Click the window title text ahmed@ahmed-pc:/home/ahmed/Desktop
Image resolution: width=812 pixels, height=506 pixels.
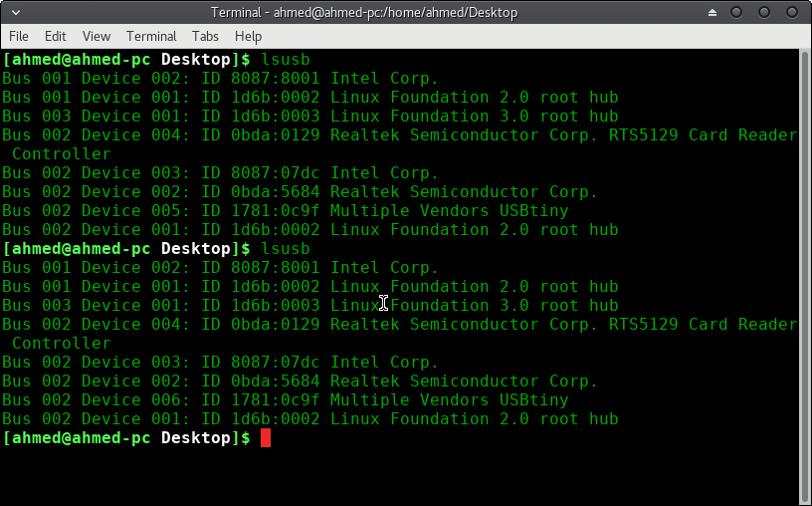click(x=396, y=12)
